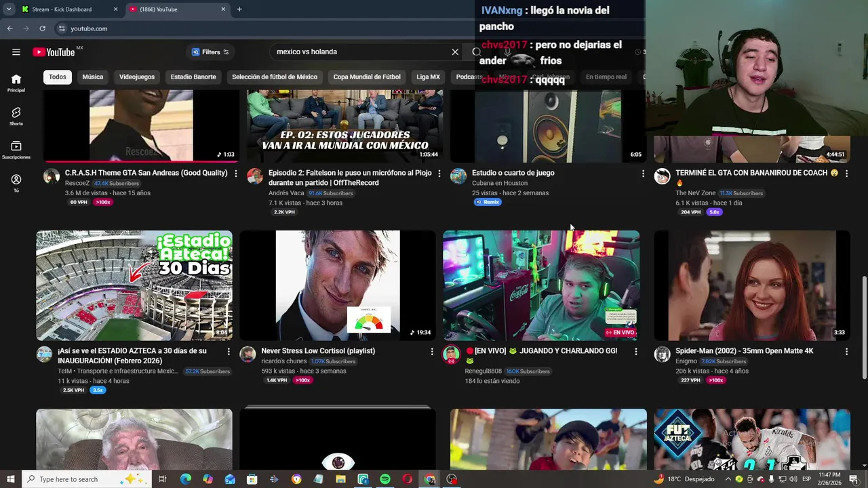Open options for Never Stress Low Cortisol
The height and width of the screenshot is (488, 868).
click(431, 351)
